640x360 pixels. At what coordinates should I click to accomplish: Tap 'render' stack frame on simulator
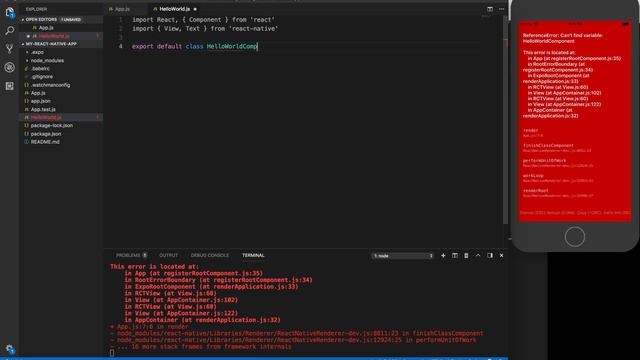coord(533,133)
